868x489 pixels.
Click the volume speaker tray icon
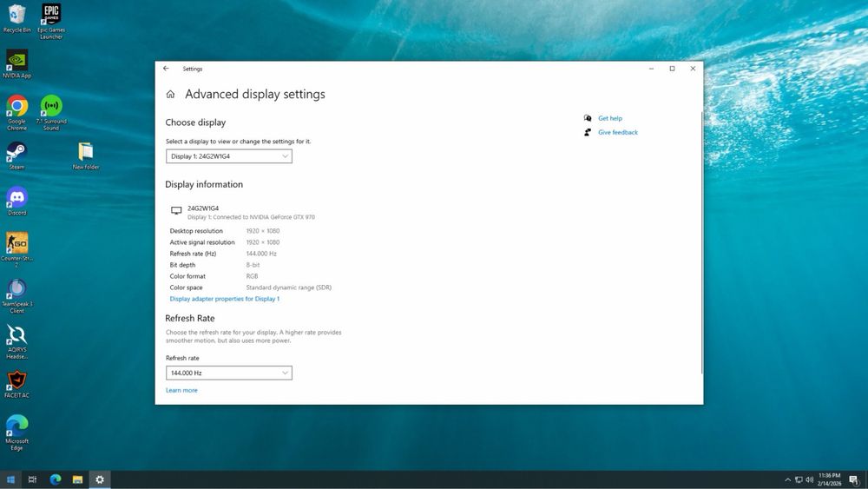[x=809, y=479]
